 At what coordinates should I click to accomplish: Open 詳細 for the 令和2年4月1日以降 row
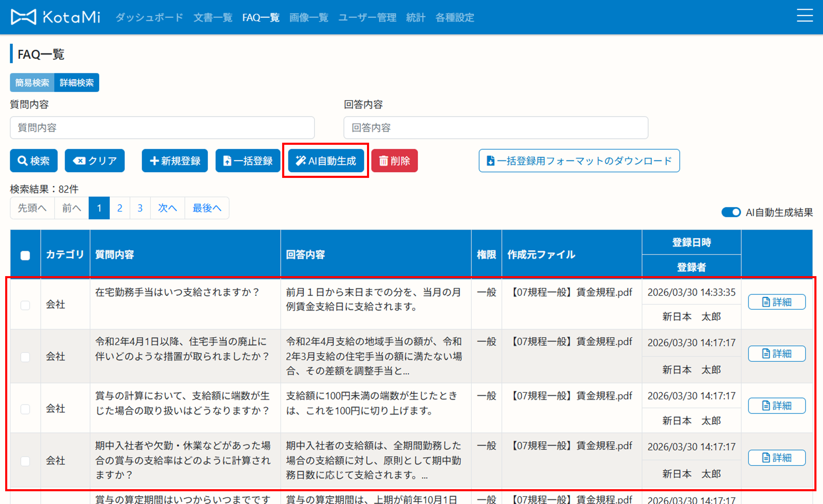[x=777, y=353]
